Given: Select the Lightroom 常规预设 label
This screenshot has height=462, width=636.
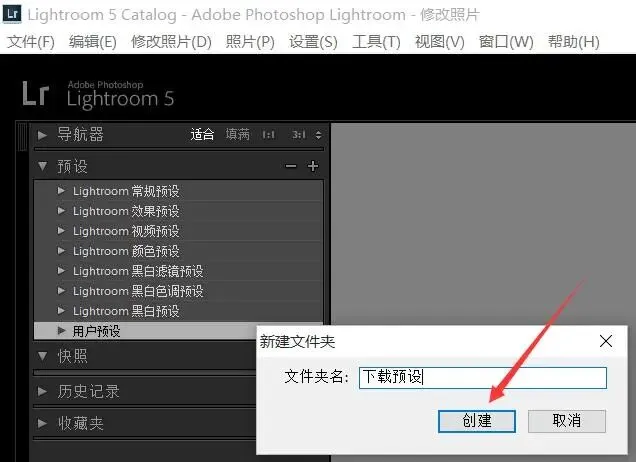Looking at the screenshot, I should [x=126, y=191].
